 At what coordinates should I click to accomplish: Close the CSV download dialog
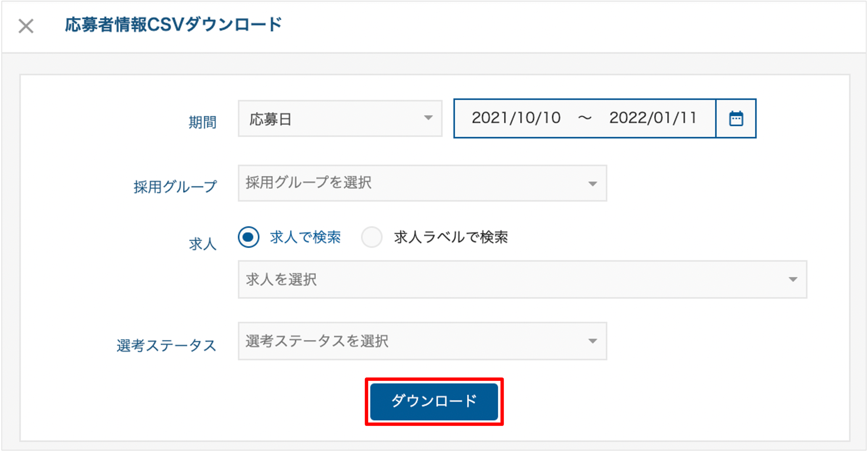[26, 26]
